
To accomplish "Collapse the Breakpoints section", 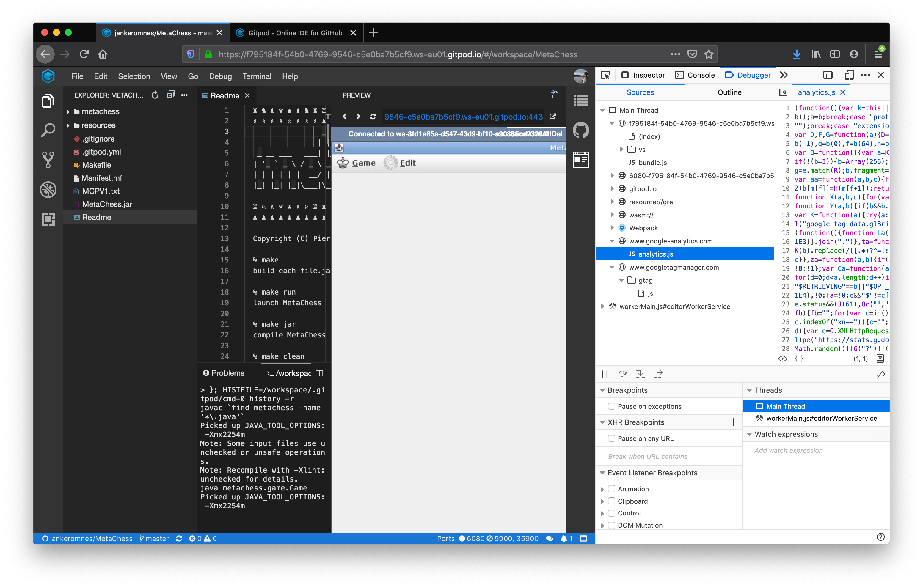I will [x=602, y=390].
